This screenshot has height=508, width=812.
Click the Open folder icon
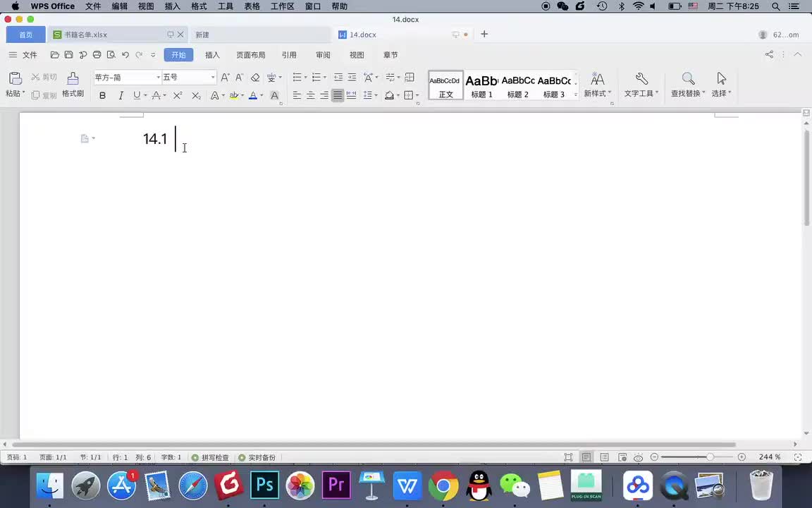tap(54, 54)
